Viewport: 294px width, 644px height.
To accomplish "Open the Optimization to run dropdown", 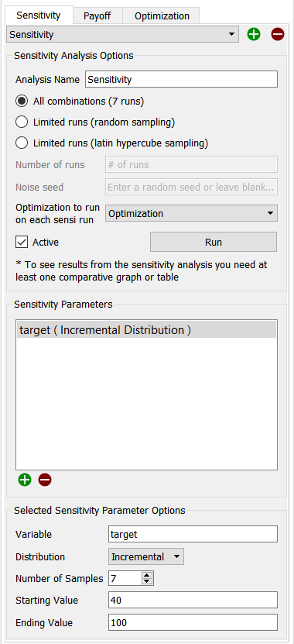I will pos(192,214).
